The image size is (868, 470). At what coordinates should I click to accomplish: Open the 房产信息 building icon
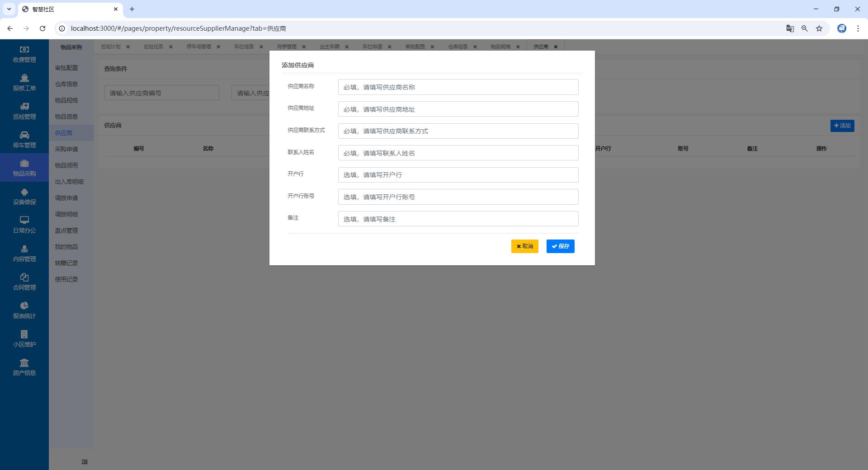(x=24, y=363)
